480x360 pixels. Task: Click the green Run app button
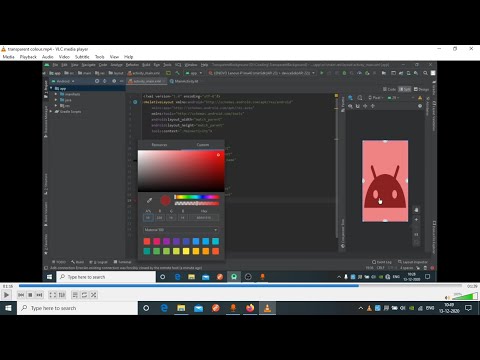click(322, 73)
